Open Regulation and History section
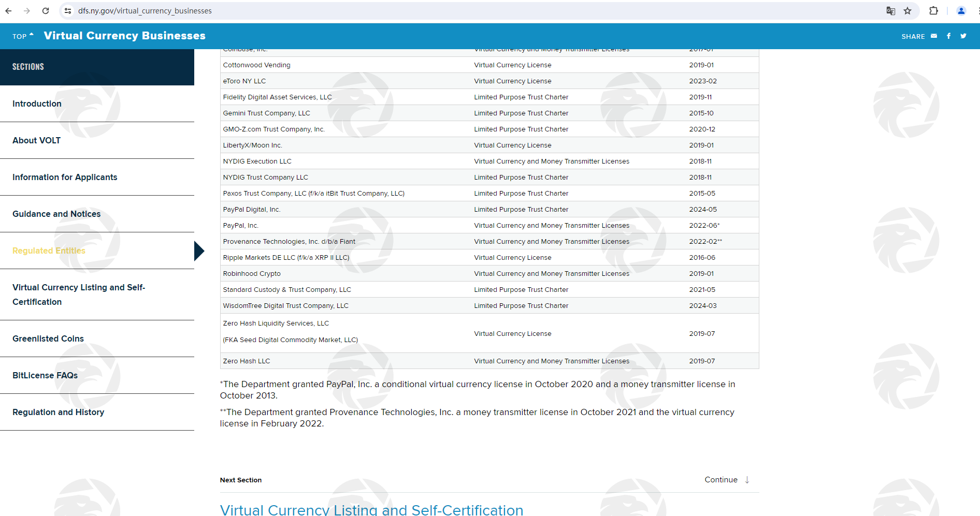 click(59, 412)
